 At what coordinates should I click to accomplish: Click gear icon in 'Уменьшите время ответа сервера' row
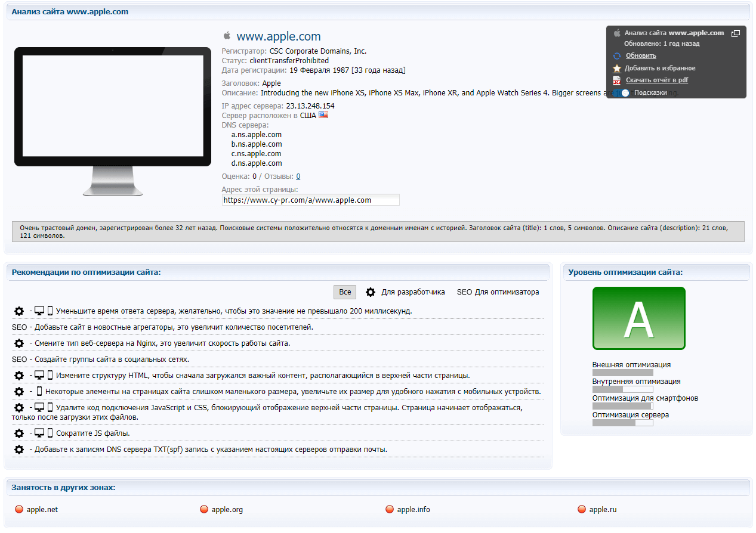click(x=19, y=311)
